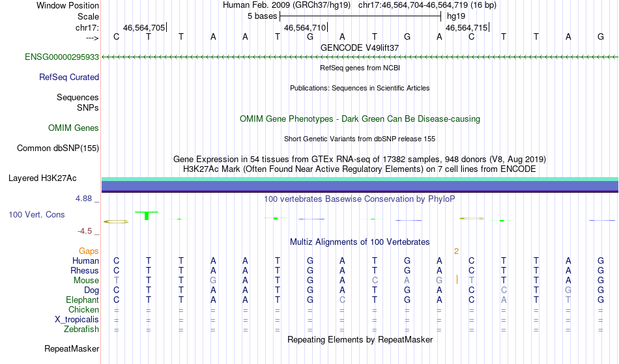Click Multiz Alignments of 100 Vertebrates title
Image resolution: width=619 pixels, height=364 pixels.
click(360, 242)
